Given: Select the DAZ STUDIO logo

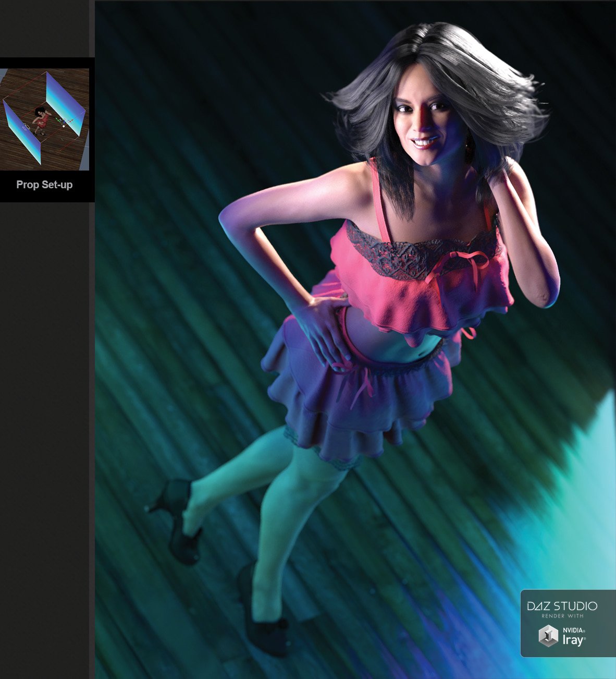Looking at the screenshot, I should click(562, 605).
